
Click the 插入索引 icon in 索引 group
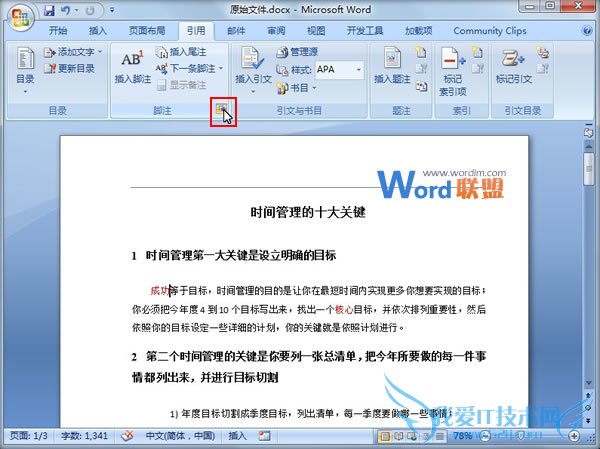(477, 52)
